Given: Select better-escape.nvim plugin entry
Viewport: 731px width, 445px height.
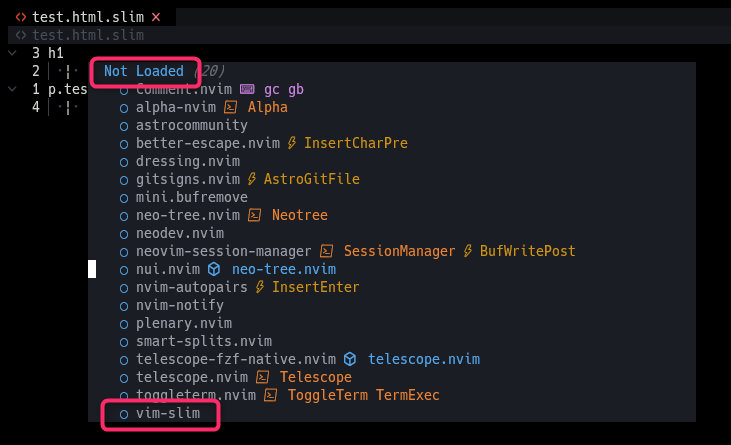Looking at the screenshot, I should tap(208, 143).
